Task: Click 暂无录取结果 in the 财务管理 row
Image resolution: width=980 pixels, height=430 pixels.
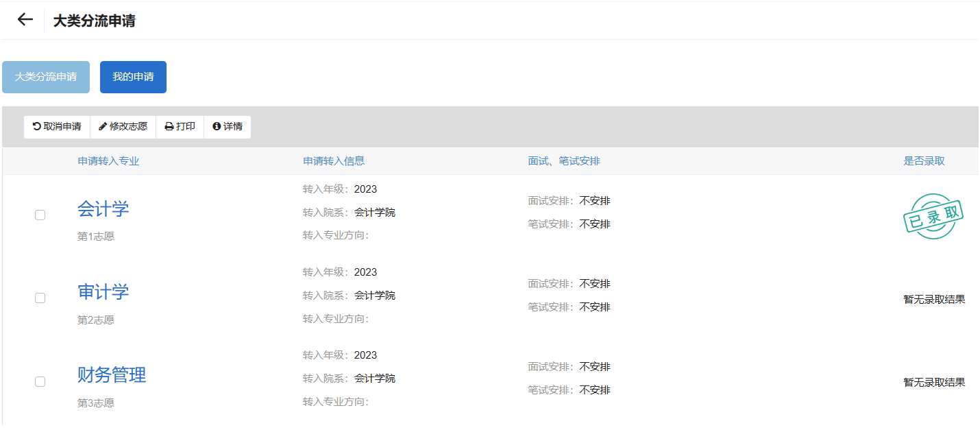Action: point(934,383)
